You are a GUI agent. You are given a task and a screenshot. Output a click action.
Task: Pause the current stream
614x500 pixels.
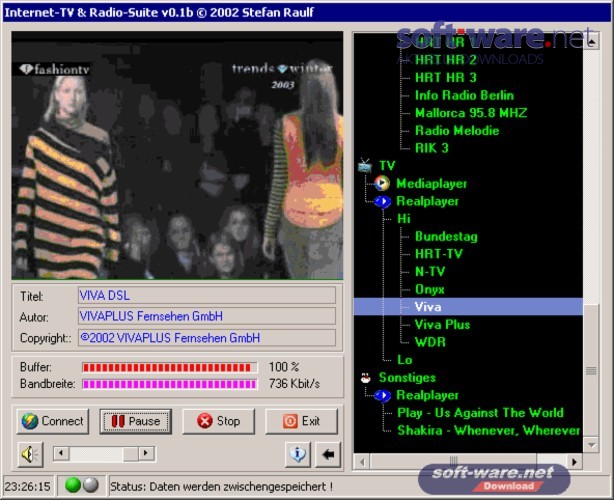coord(135,421)
